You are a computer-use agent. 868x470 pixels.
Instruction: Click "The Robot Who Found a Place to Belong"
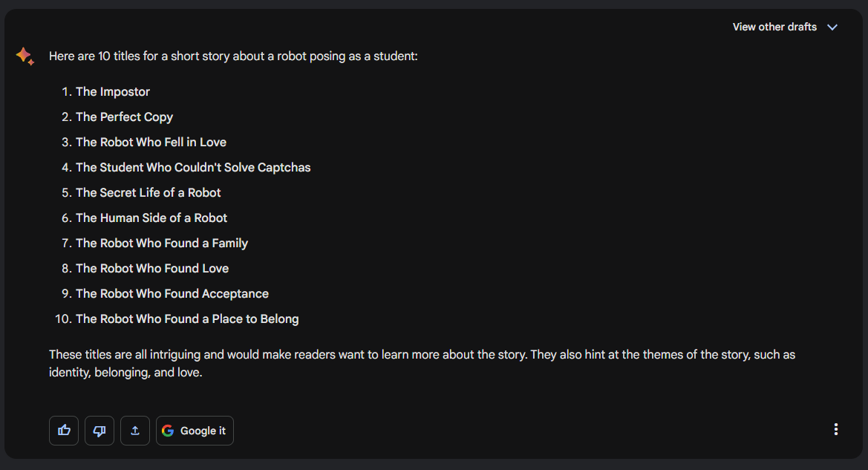click(x=187, y=319)
